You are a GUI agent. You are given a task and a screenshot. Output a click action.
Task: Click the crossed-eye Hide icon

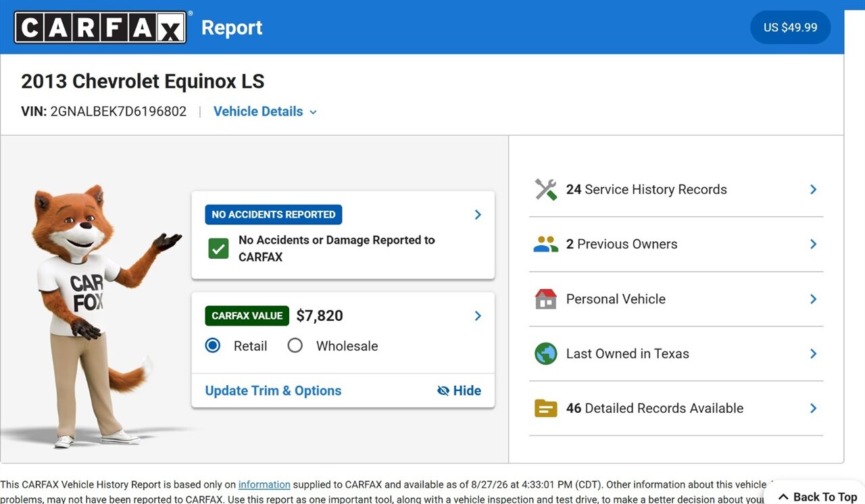pos(443,390)
